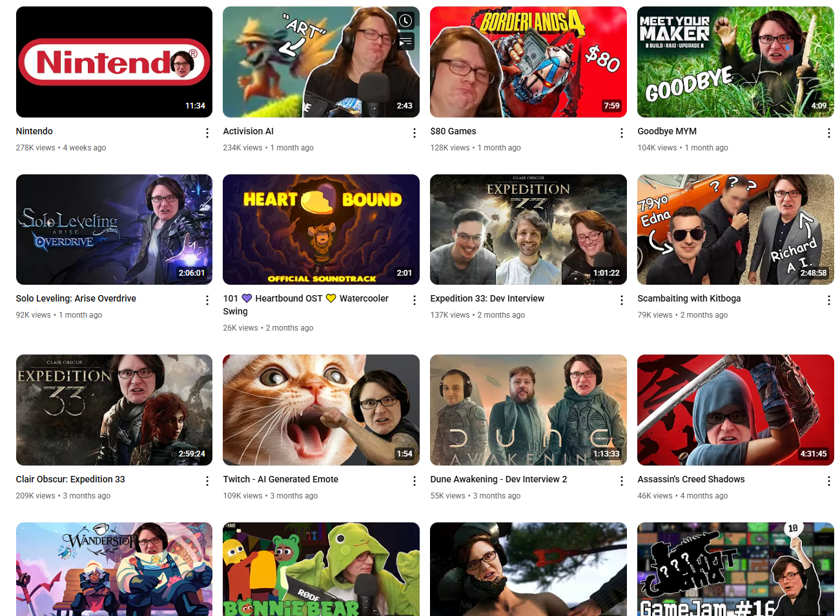Screen dimensions: 840x616
Task: Click the '278K views • 4 weeks ago' text
Action: point(61,148)
